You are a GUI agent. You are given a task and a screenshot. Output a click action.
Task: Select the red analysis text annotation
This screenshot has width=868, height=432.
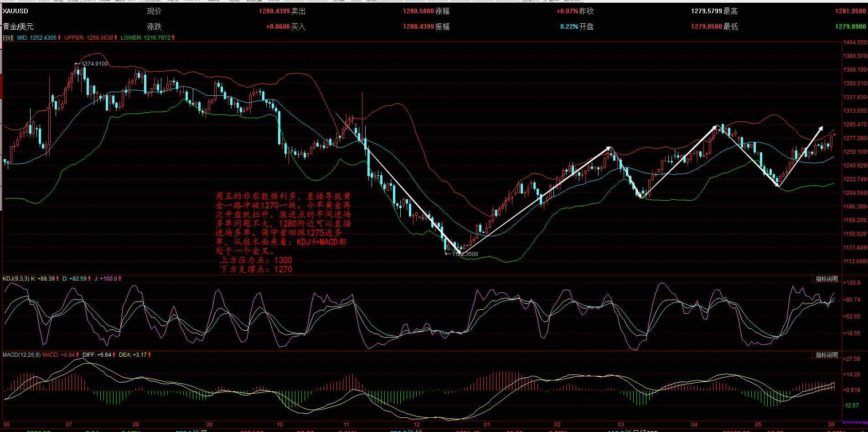click(x=283, y=233)
